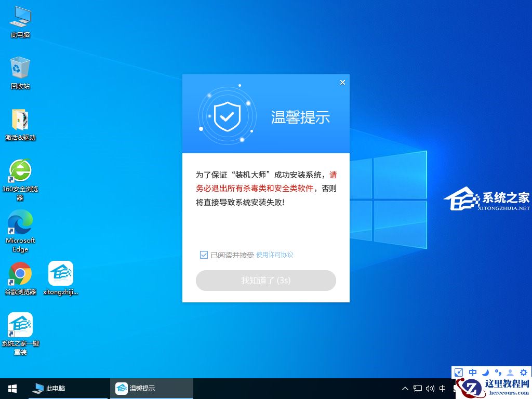This screenshot has width=532, height=399.
Task: Toggle the moon full-width mode on IME toolbar
Action: (485, 372)
